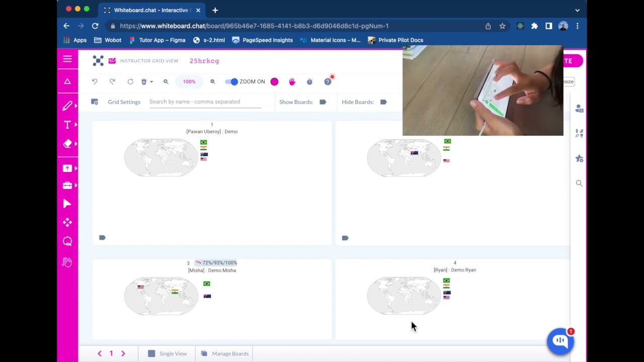Click the whiteboard.chat network logo icon

pos(98,61)
